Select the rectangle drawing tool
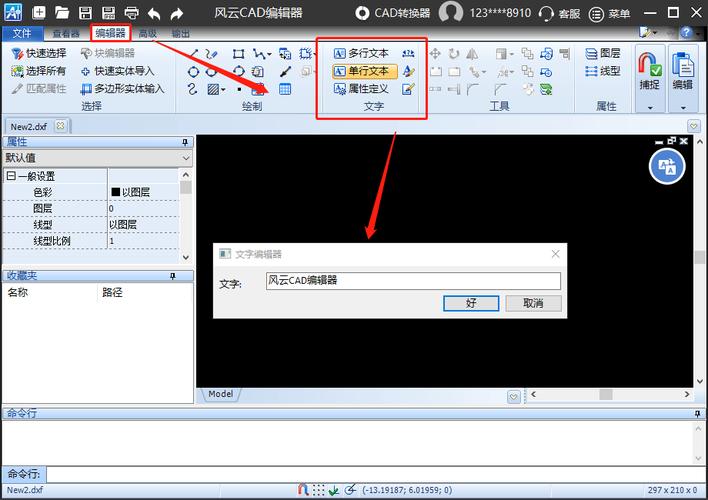The height and width of the screenshot is (500, 708). [x=238, y=54]
